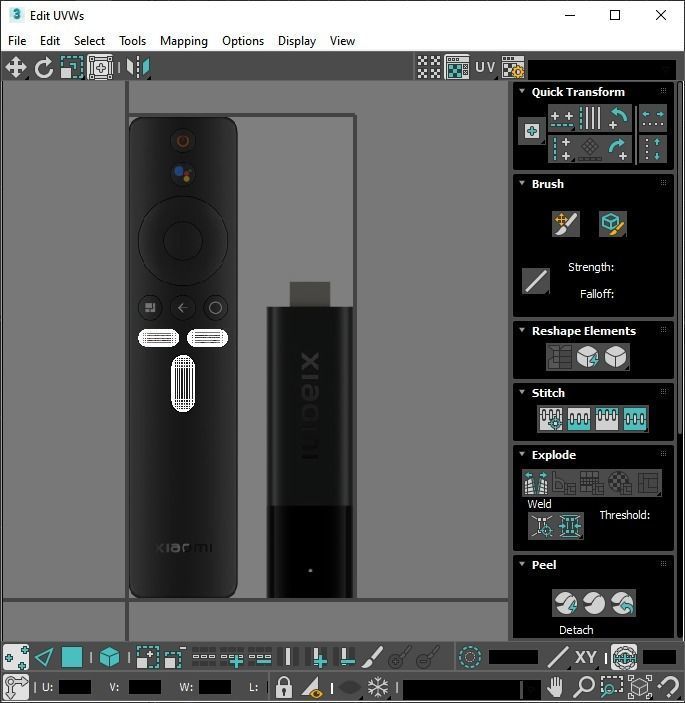Image resolution: width=685 pixels, height=703 pixels.
Task: Click the Align Horizontally to Pivot icon
Action: [x=562, y=118]
